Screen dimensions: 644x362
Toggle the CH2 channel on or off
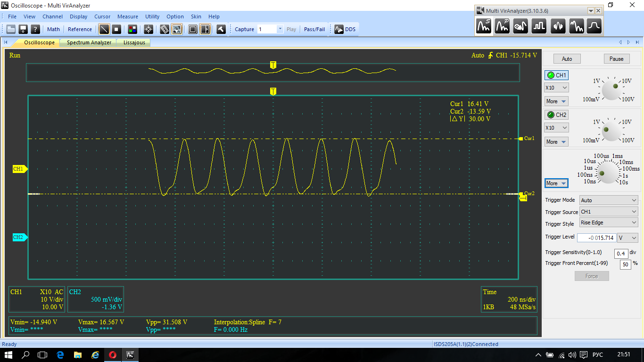tap(556, 115)
